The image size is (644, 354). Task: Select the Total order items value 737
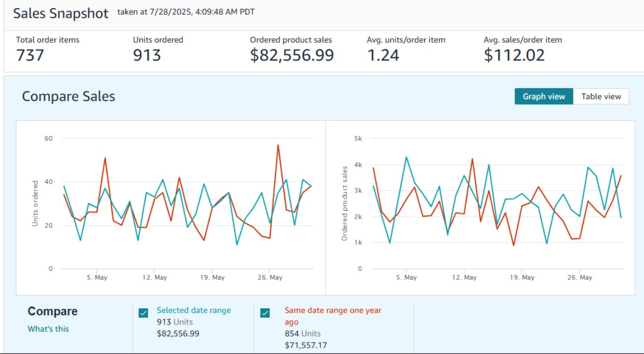(x=30, y=55)
